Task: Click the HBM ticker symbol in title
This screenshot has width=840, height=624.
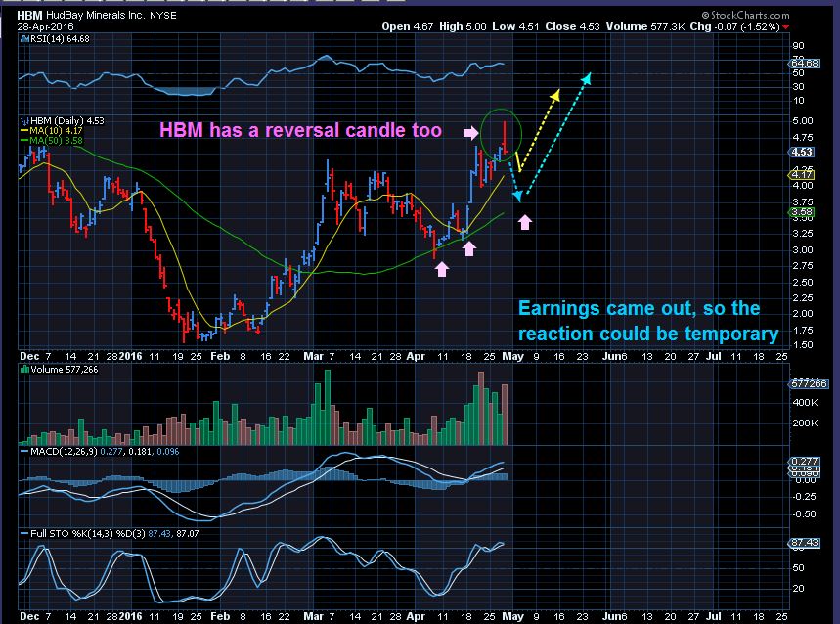Action: 30,15
